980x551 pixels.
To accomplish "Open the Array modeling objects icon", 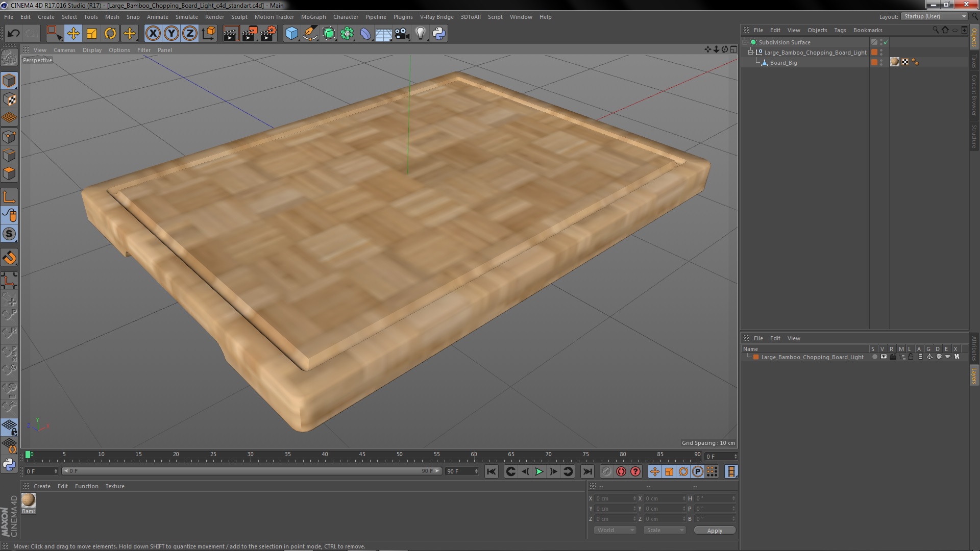I will (x=347, y=34).
